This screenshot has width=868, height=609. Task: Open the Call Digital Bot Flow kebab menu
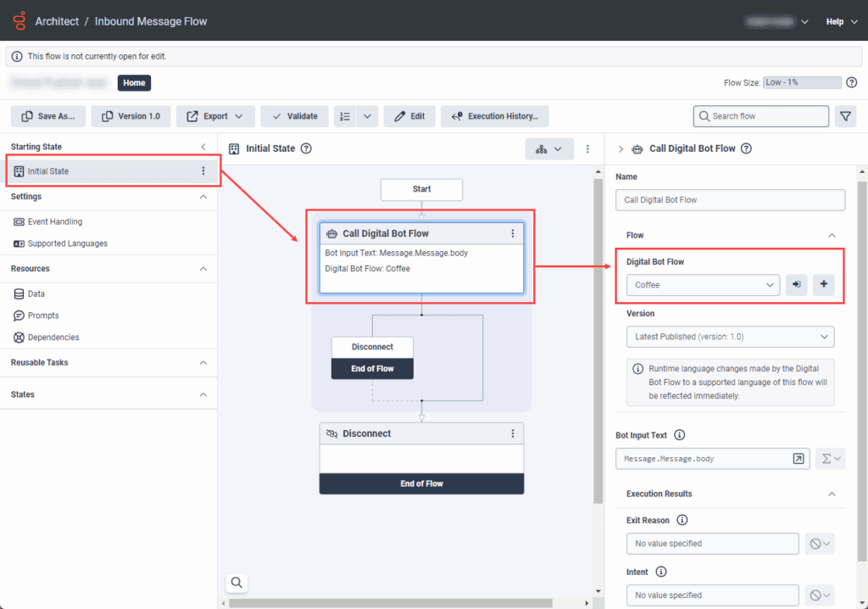tap(512, 232)
